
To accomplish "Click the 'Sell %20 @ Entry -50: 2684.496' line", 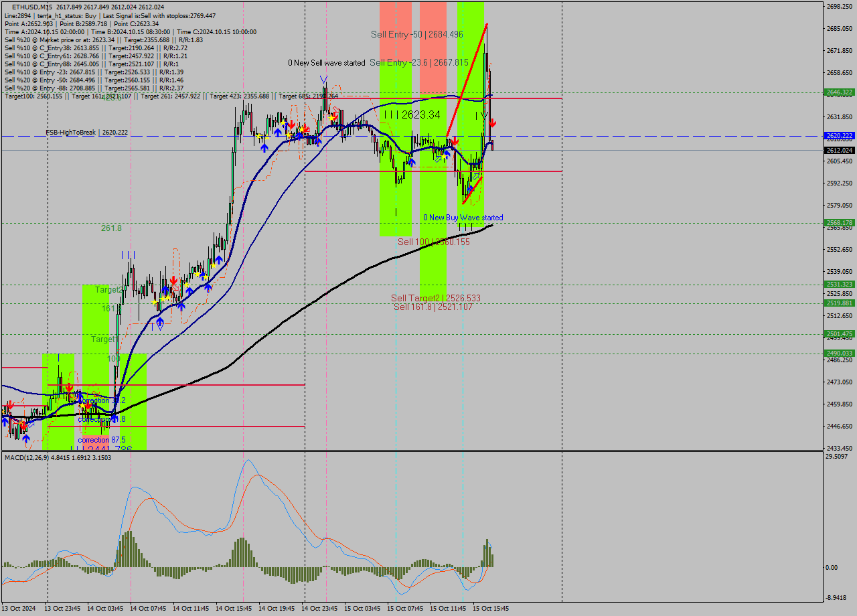I will pyautogui.click(x=94, y=80).
